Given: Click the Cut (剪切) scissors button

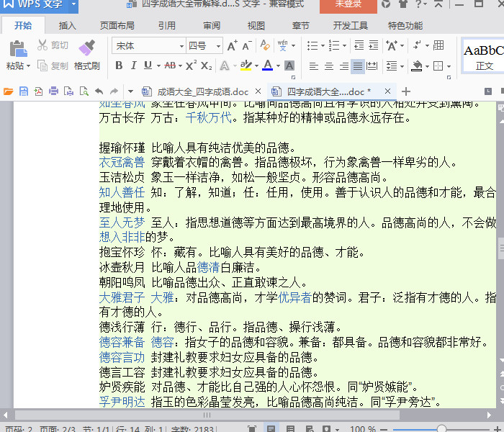Looking at the screenshot, I should [53, 45].
